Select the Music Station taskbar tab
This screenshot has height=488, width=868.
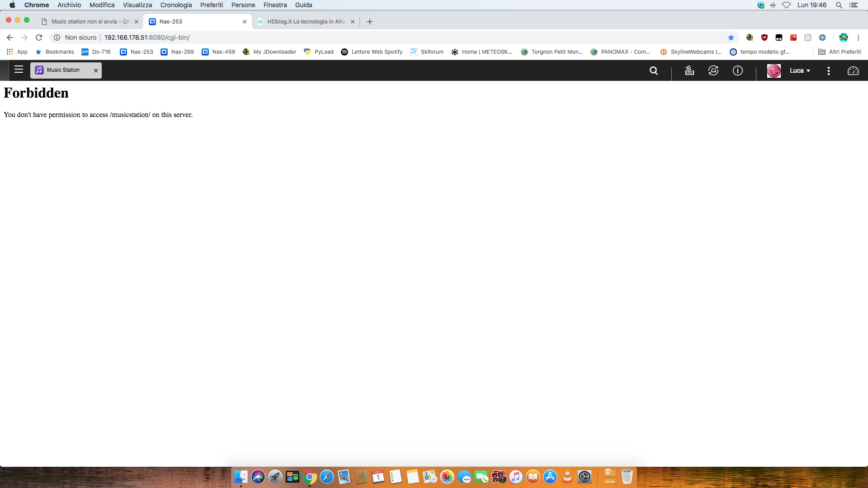[x=63, y=70]
